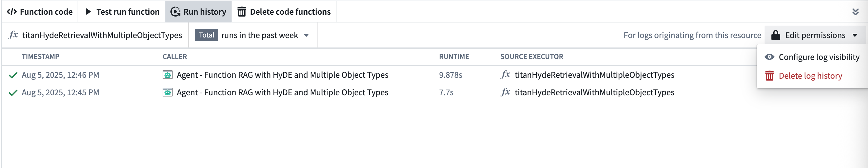
Task: Click For logs originating from this resource
Action: point(692,35)
